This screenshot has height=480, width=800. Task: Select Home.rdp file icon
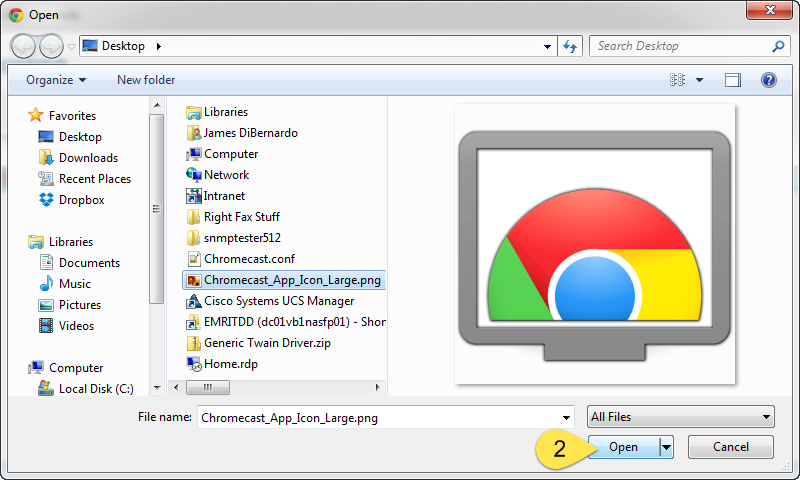point(194,364)
